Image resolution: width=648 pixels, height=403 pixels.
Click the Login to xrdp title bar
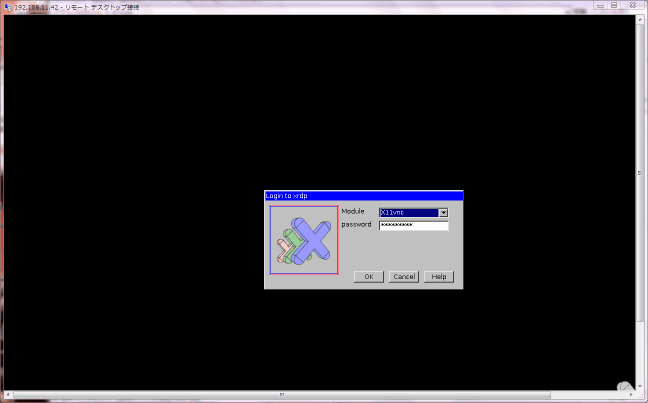click(364, 196)
